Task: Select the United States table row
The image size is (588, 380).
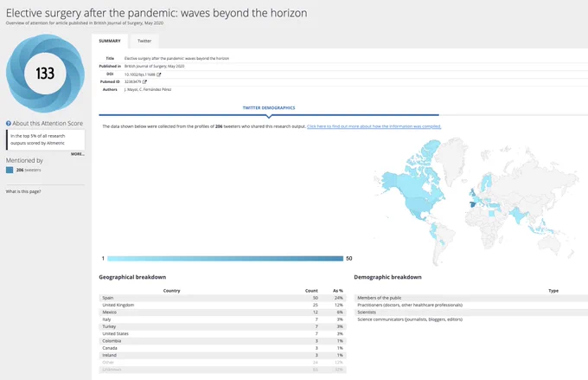Action: (x=223, y=333)
